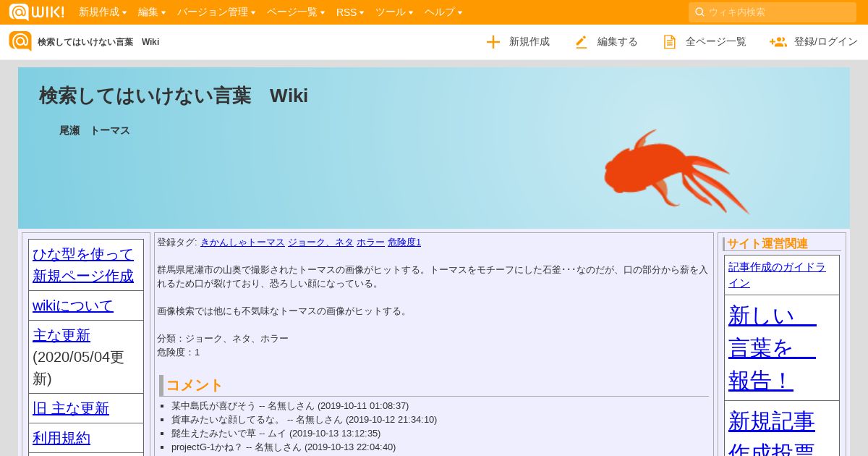Click 登録/ログイン label in toolbar
Screen dimensions: 868x456
click(x=826, y=42)
